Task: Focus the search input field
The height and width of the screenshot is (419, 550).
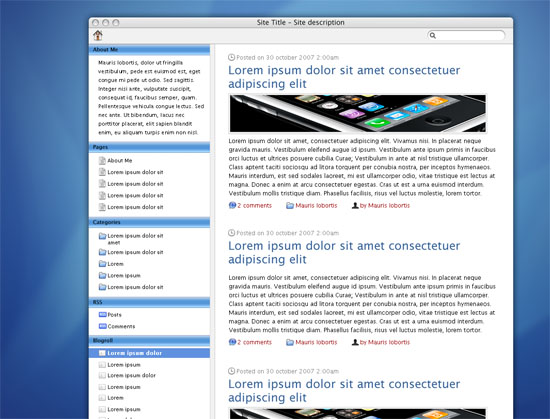Action: tap(466, 35)
